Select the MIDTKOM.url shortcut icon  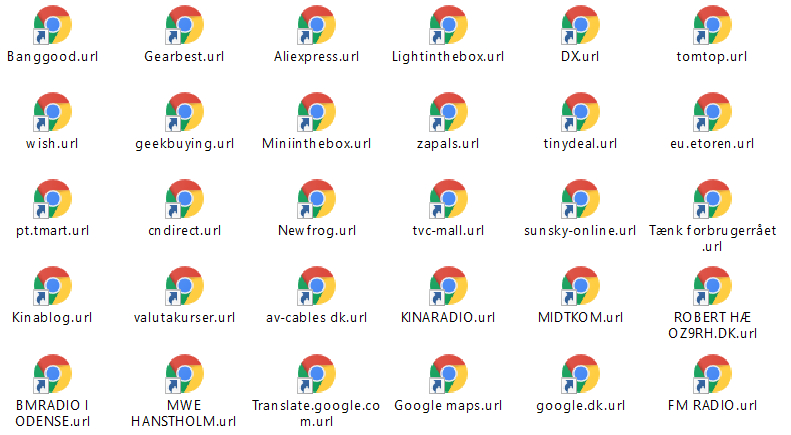[580, 286]
